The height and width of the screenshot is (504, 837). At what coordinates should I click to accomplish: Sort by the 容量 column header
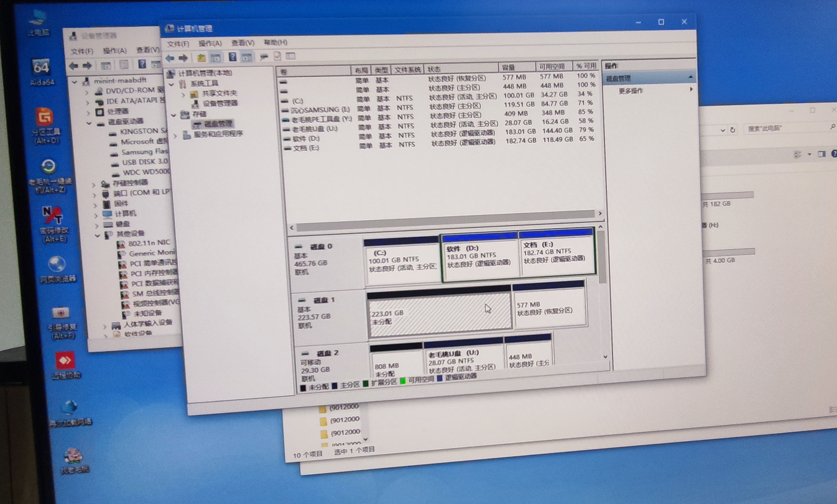(x=516, y=67)
